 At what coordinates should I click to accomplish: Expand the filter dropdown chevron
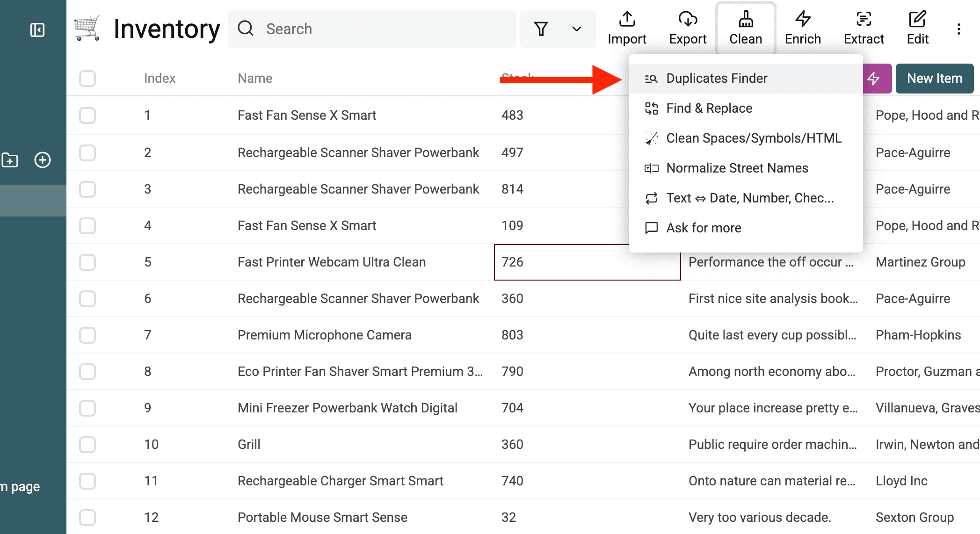click(576, 29)
